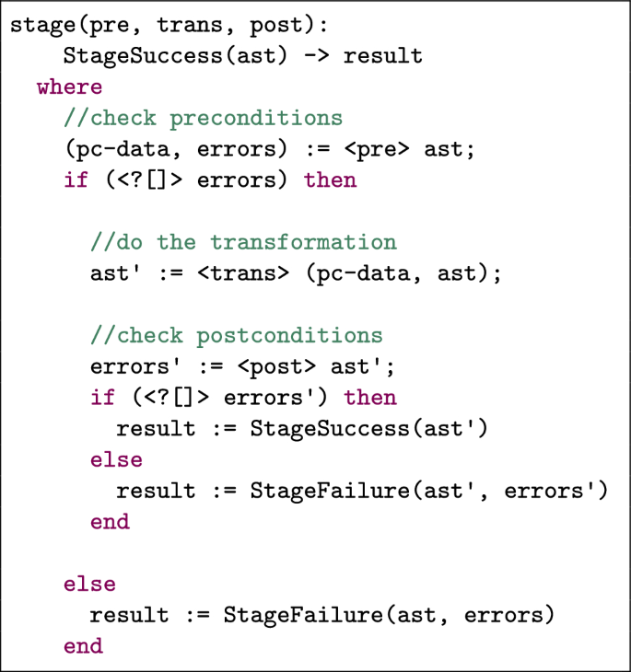Select the '//do the transformation' comment

point(243,242)
